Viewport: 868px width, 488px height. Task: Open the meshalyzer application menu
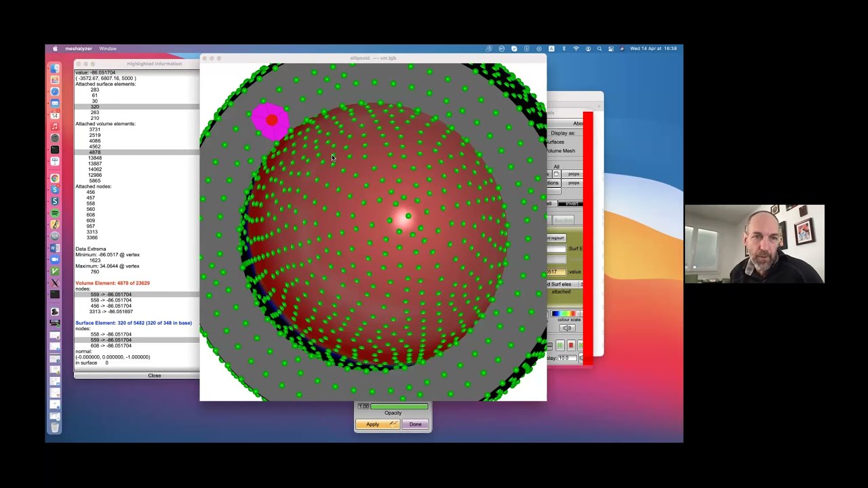(79, 49)
